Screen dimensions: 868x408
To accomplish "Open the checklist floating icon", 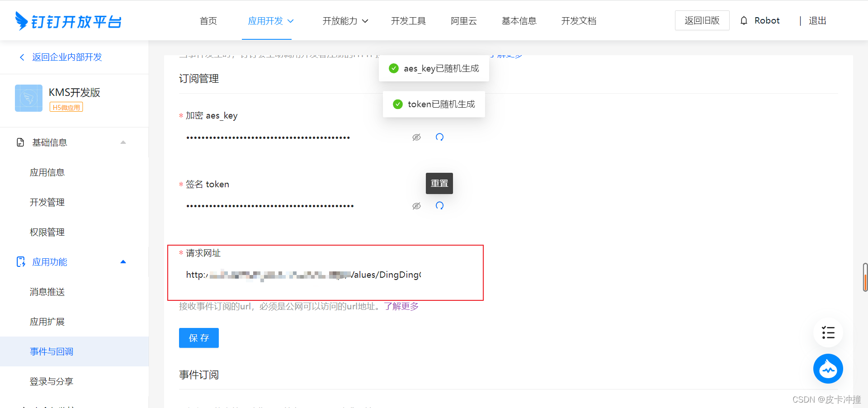I will click(828, 333).
